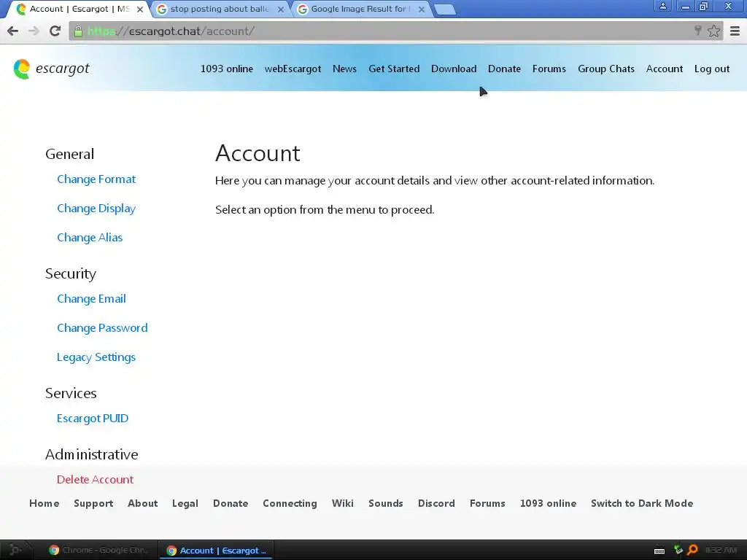Select 'Chrome - Google Chr...' taskbar item
Viewport: 747px width, 560px height.
click(x=98, y=550)
